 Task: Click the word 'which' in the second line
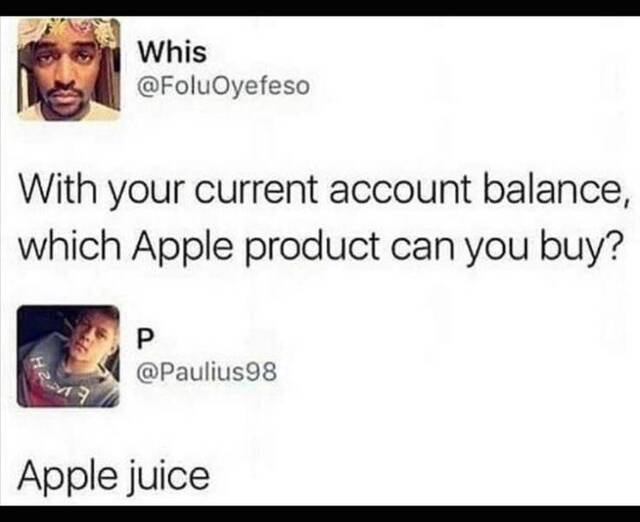point(69,247)
